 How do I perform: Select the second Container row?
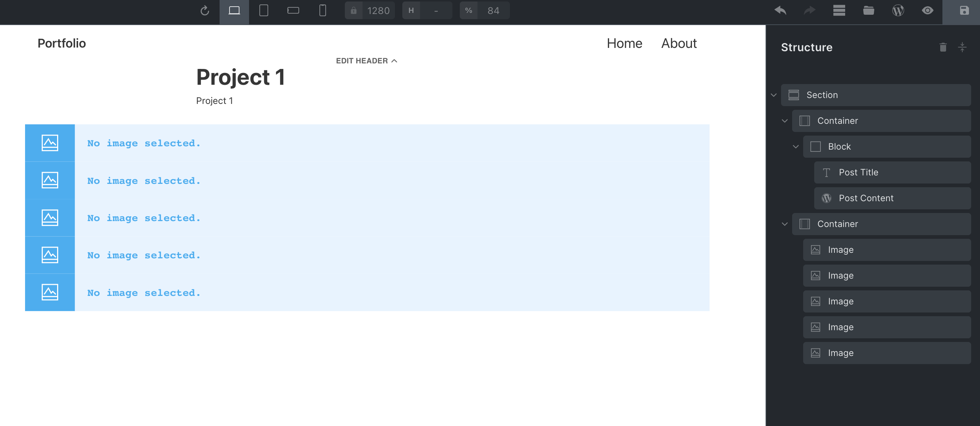881,224
